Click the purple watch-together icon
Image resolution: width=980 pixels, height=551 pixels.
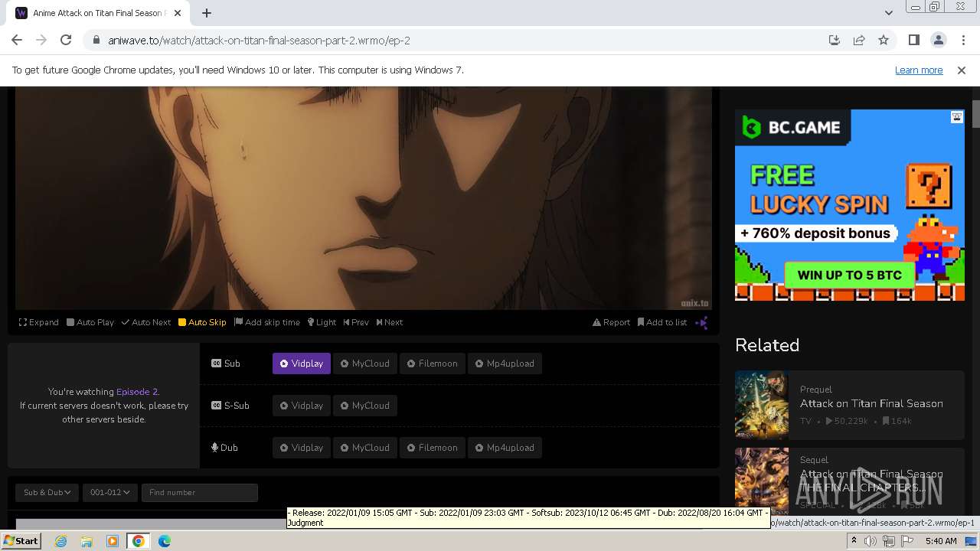coord(701,323)
